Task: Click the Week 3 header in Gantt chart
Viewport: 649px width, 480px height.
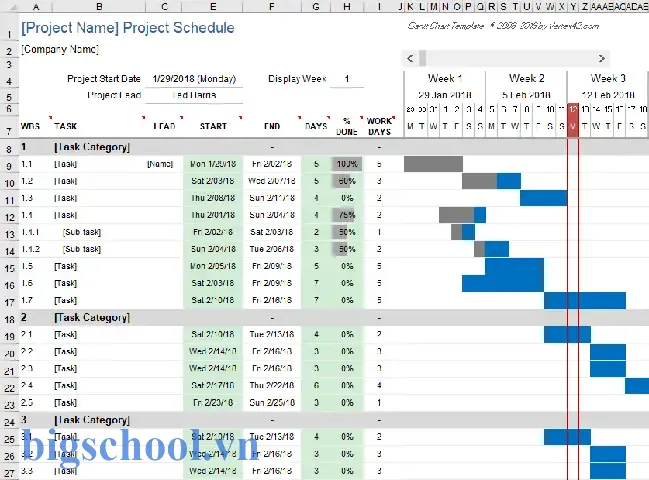Action: [608, 78]
